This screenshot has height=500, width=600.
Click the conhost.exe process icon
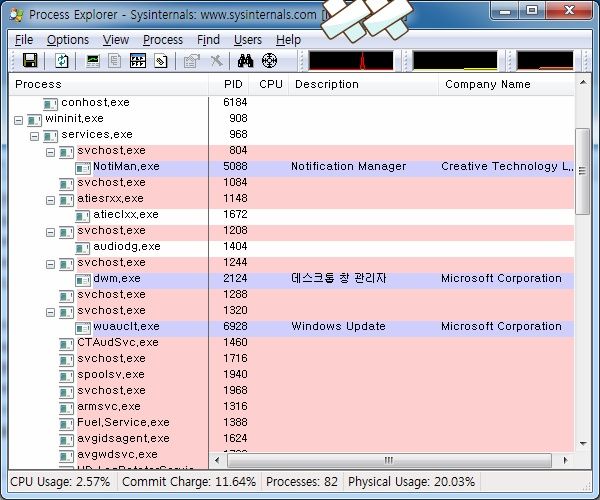[x=50, y=104]
